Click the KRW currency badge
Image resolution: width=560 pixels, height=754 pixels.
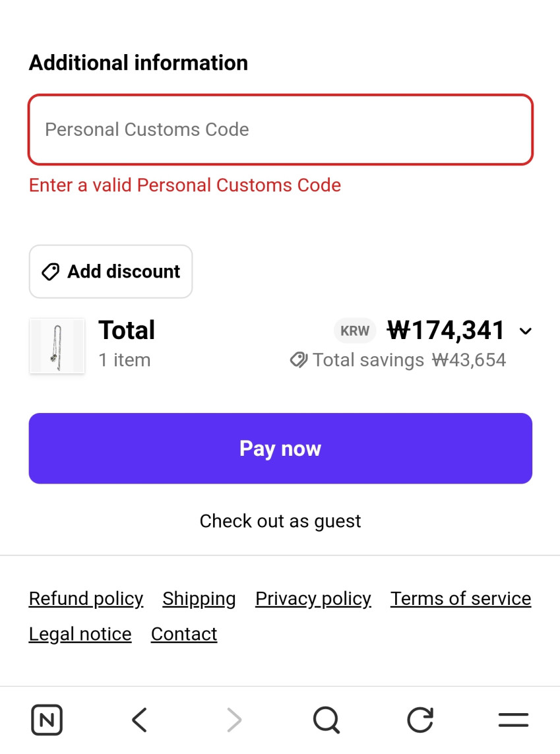[x=355, y=331]
